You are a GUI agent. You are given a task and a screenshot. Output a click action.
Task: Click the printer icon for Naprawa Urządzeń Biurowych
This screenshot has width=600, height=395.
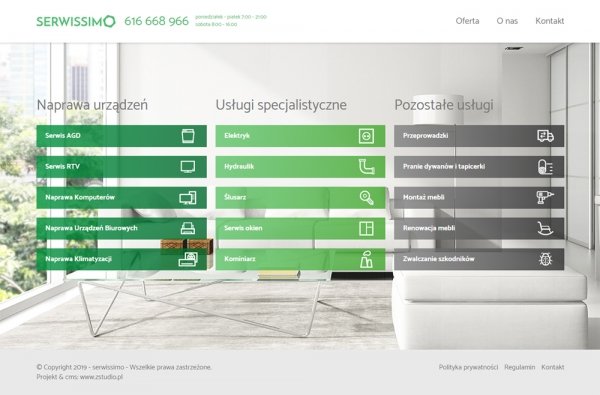pyautogui.click(x=188, y=228)
